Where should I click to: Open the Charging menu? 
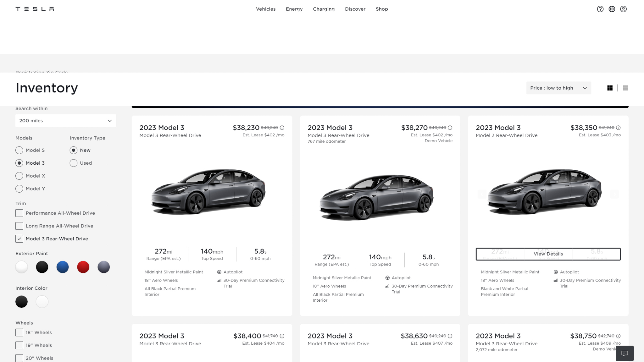tap(324, 9)
